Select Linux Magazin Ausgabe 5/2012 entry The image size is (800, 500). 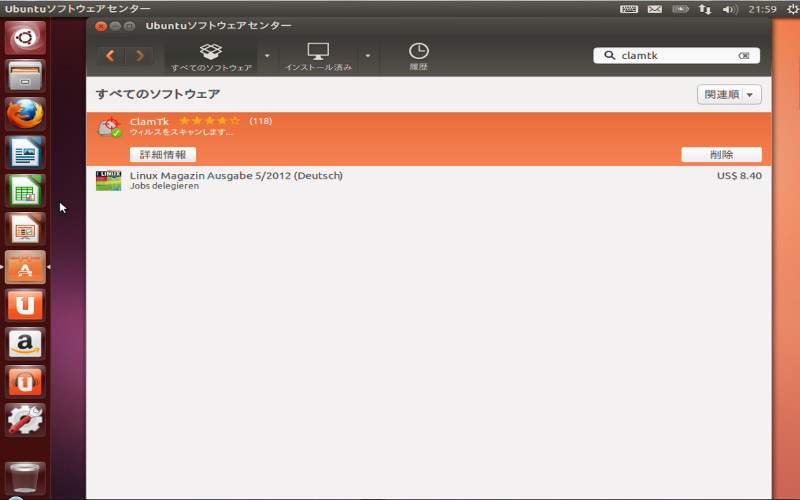click(429, 180)
